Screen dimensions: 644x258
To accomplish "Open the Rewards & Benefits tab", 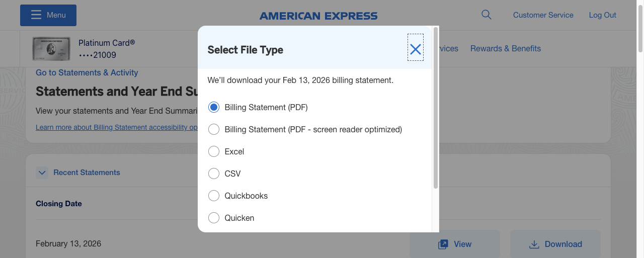I will (505, 48).
